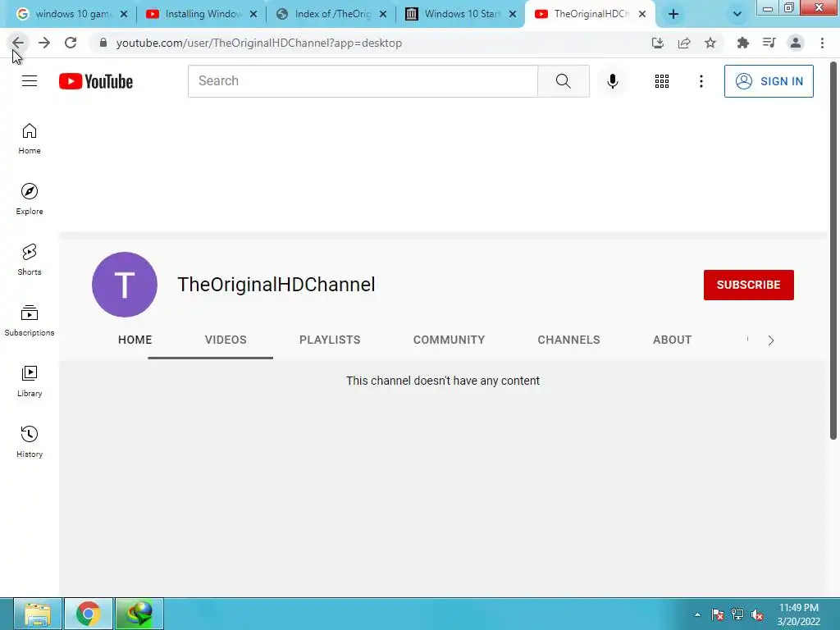This screenshot has width=840, height=630.
Task: Switch to the PLAYLISTS channel tab
Action: coord(330,340)
